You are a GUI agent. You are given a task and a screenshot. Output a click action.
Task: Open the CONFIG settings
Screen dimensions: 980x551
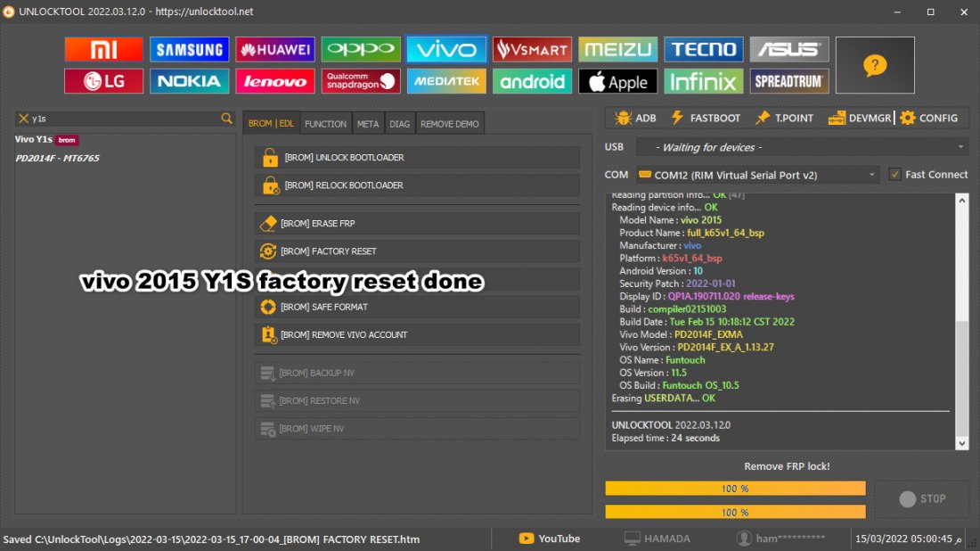click(928, 119)
